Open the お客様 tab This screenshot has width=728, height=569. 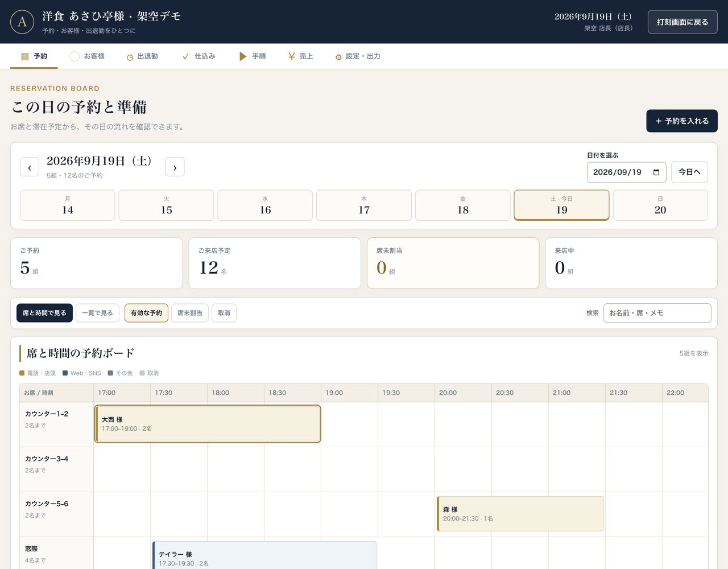click(87, 56)
